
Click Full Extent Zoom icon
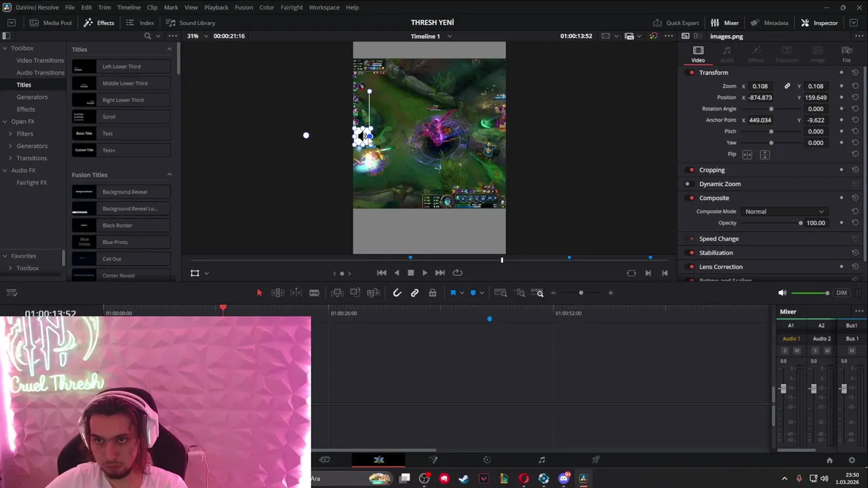500,293
